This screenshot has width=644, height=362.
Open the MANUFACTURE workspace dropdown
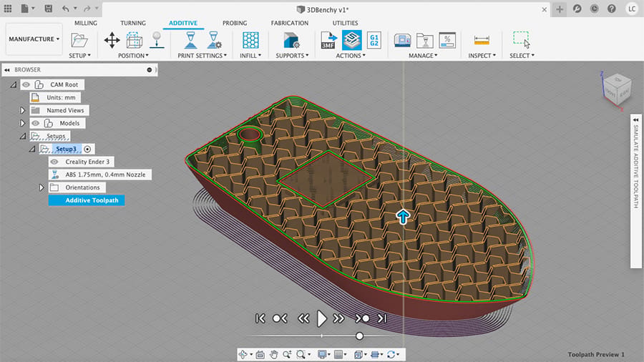point(34,39)
